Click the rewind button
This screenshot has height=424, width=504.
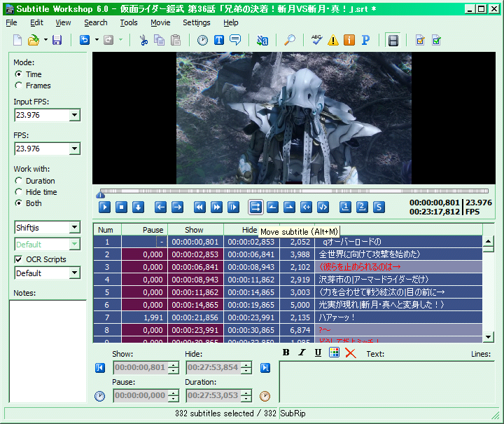(x=199, y=207)
